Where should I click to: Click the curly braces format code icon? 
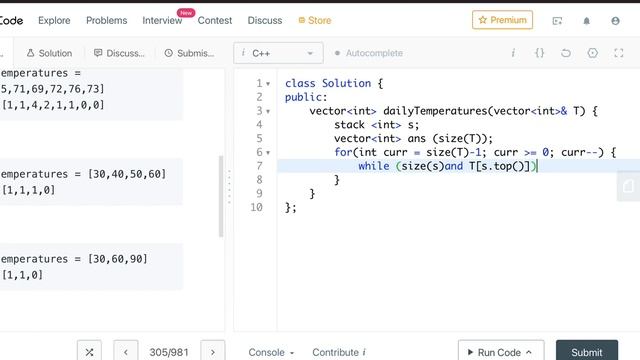point(540,53)
